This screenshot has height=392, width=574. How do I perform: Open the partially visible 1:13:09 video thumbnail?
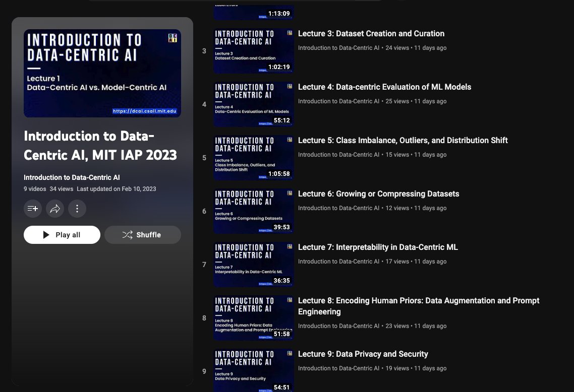point(253,12)
